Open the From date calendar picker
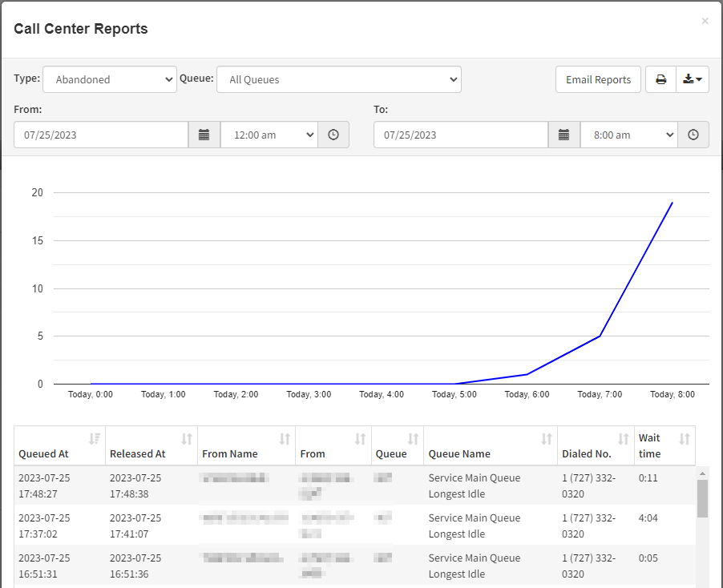Screen dimensions: 723x588 pos(204,135)
